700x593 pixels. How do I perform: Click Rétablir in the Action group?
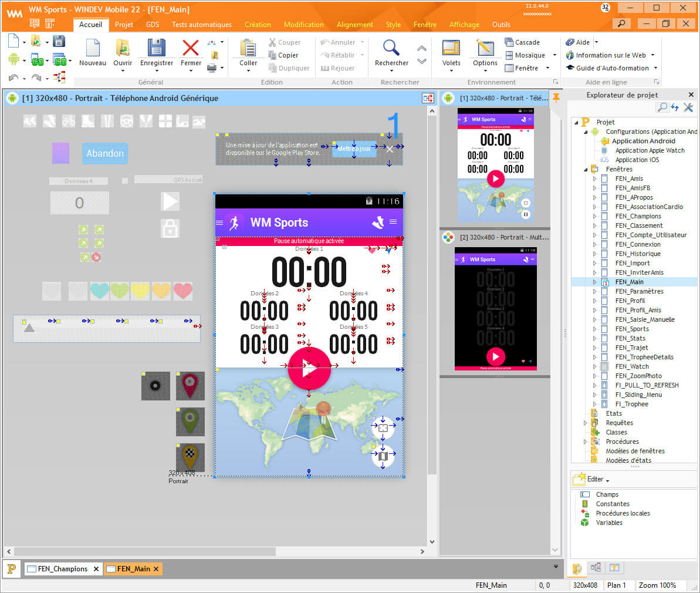[337, 55]
